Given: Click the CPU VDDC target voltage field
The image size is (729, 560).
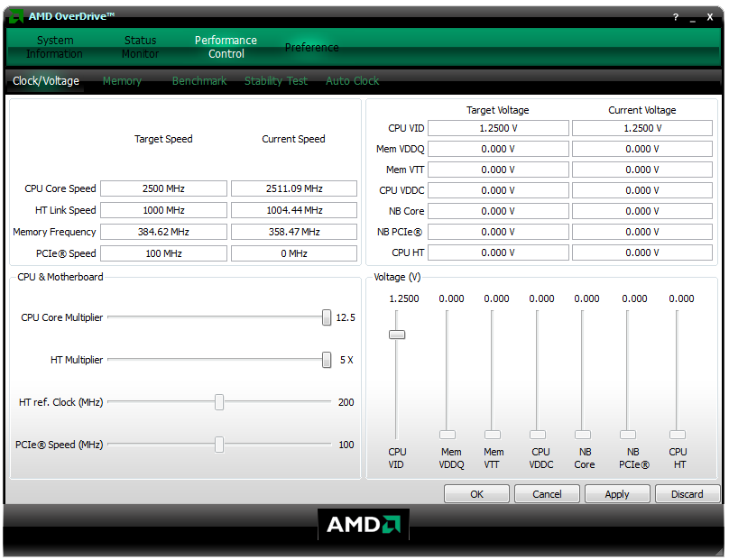Looking at the screenshot, I should pyautogui.click(x=498, y=190).
